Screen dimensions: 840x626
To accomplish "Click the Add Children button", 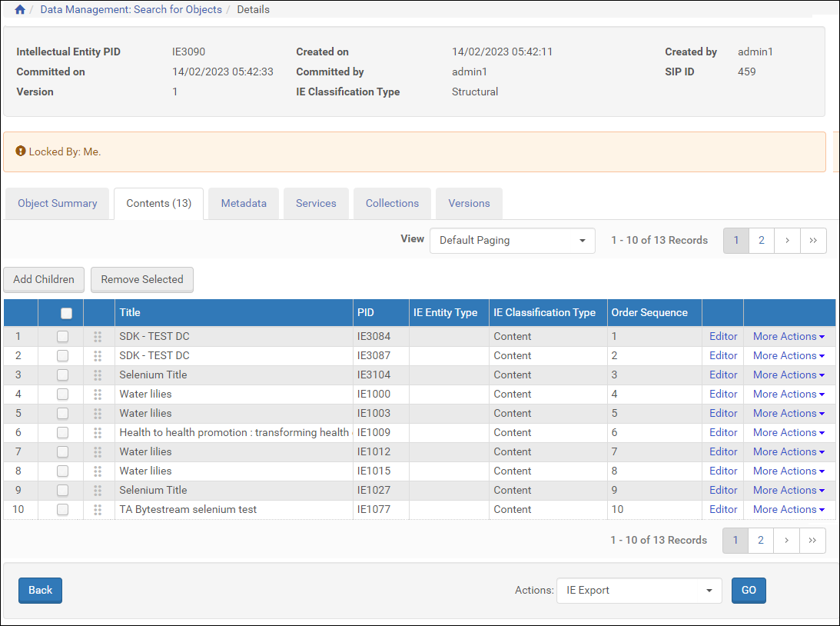I will (44, 280).
